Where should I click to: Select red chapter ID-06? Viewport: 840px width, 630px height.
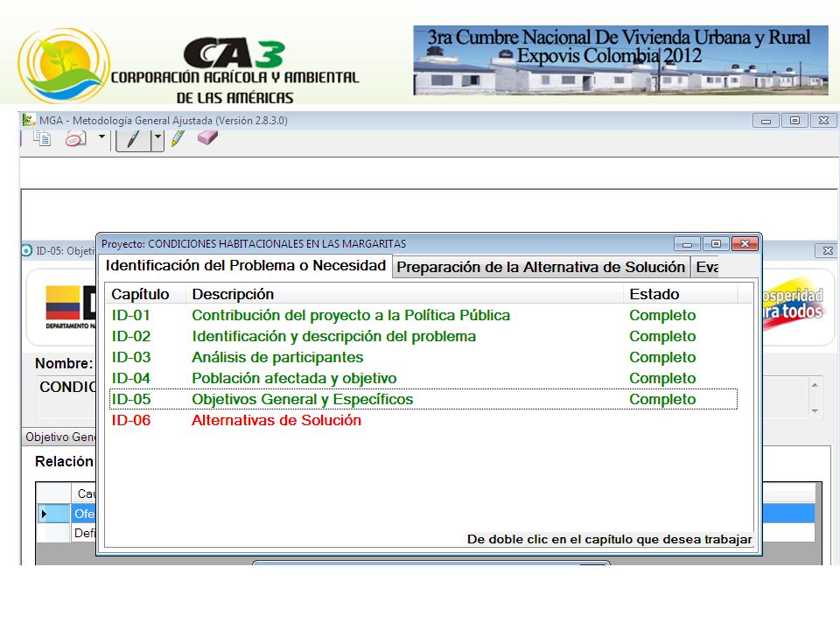[x=130, y=420]
